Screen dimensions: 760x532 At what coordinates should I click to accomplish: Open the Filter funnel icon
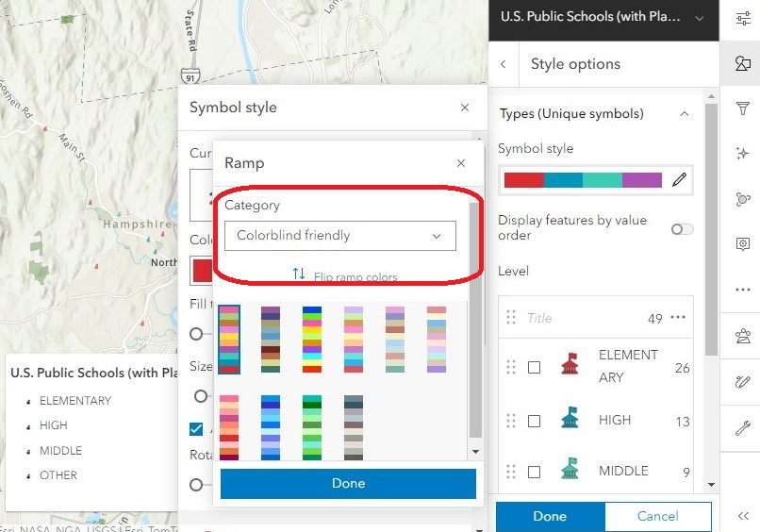(x=742, y=108)
